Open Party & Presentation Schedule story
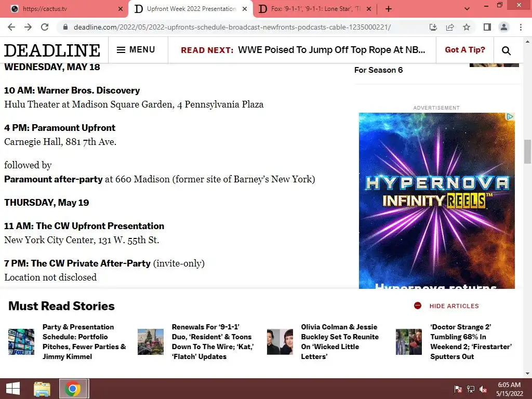Screen dimensions: 532x399 point(84,342)
